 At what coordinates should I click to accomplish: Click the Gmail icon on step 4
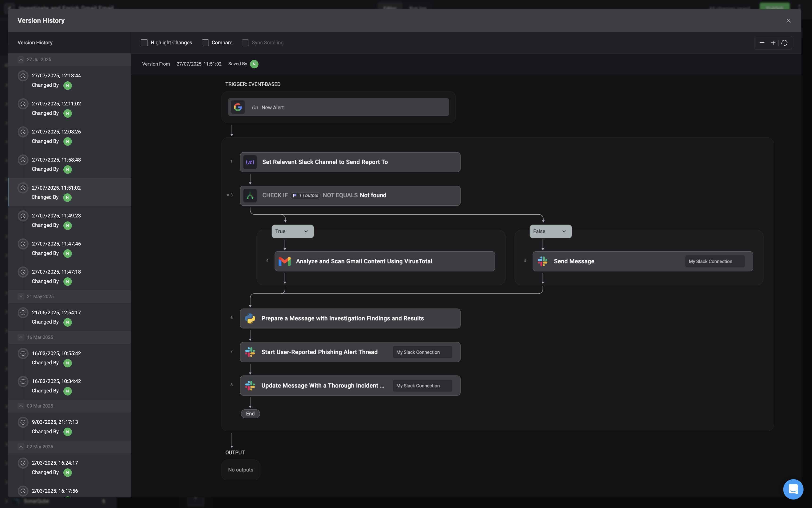coord(284,261)
